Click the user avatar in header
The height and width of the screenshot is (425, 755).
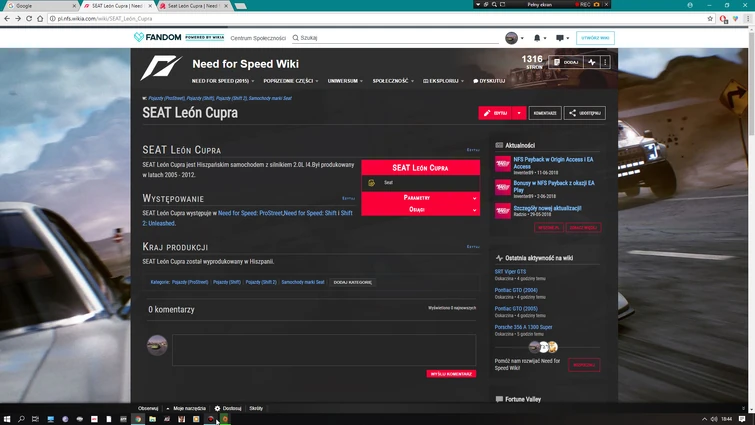tap(511, 38)
